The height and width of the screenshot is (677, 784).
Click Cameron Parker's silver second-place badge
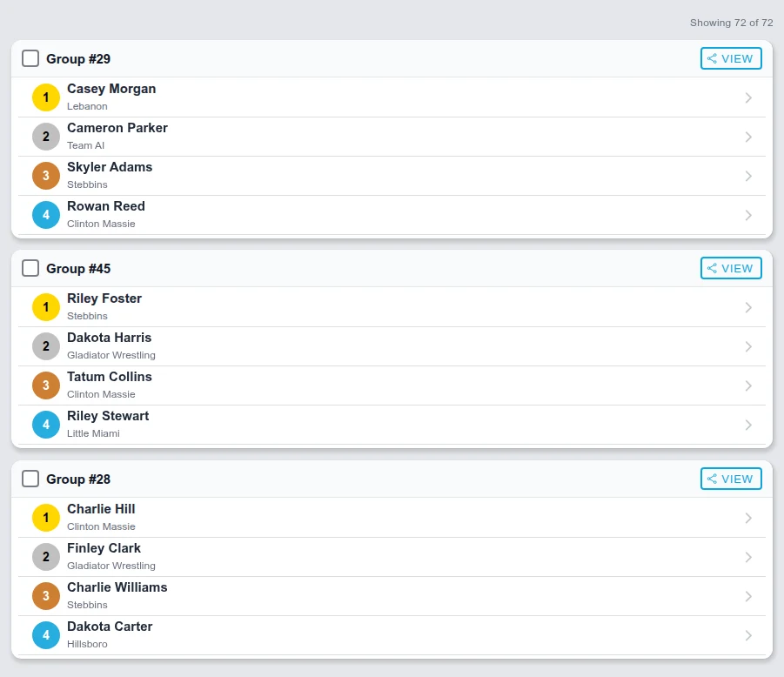pyautogui.click(x=46, y=137)
